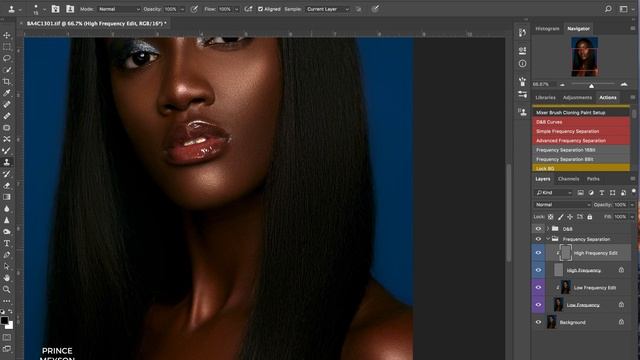Select the Horizontal Type tool
The image size is (640, 360).
pos(7,243)
